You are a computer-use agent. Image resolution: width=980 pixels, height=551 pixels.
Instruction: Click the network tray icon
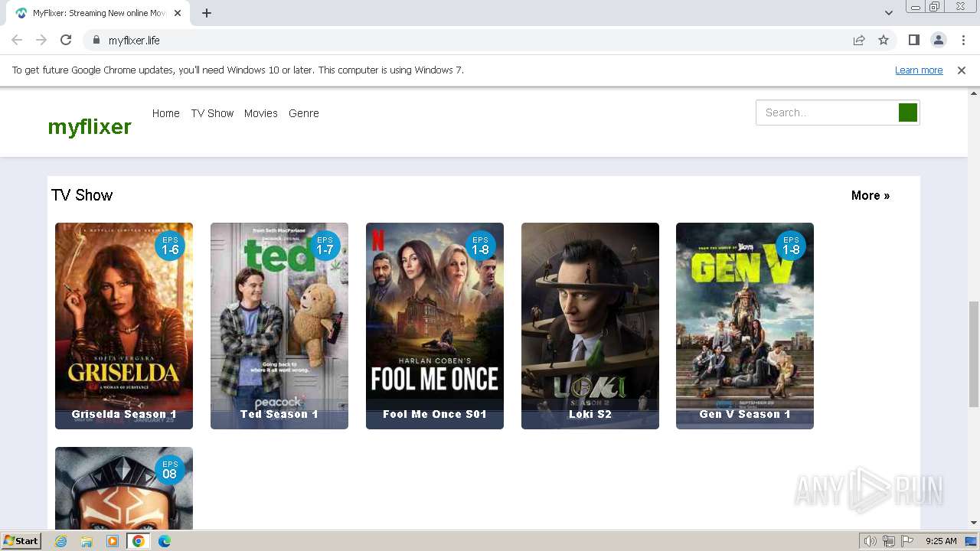click(889, 541)
